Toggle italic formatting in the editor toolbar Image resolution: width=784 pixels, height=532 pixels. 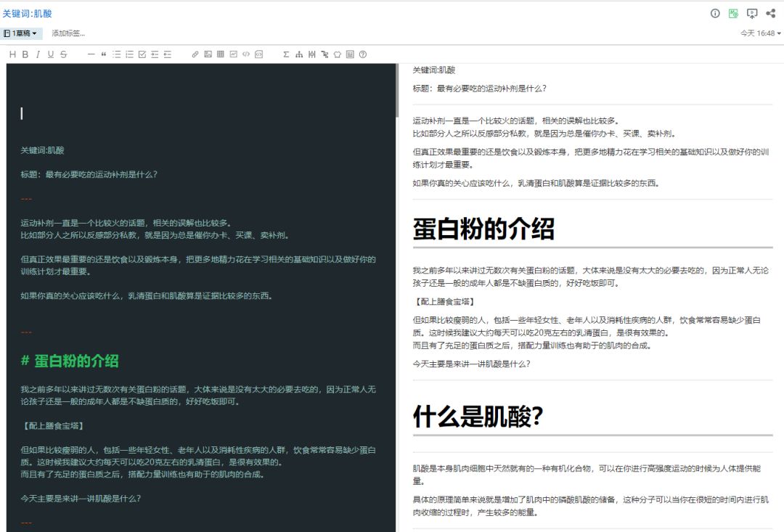coord(38,54)
